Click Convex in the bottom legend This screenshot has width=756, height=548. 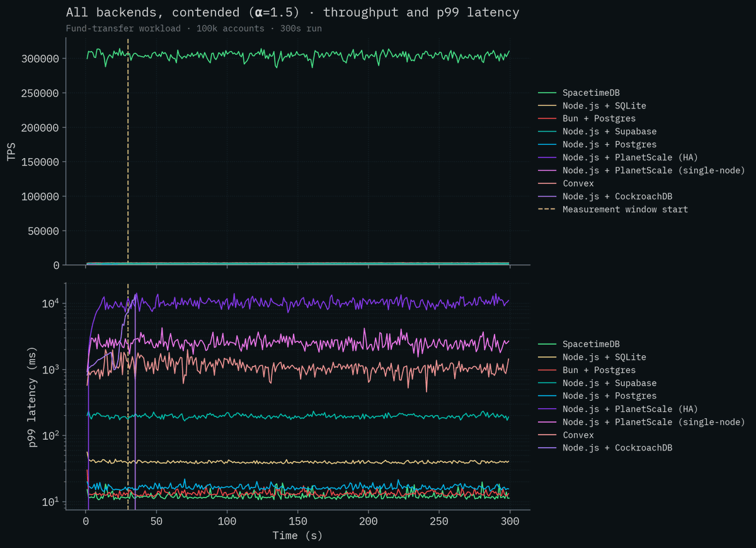tap(578, 435)
